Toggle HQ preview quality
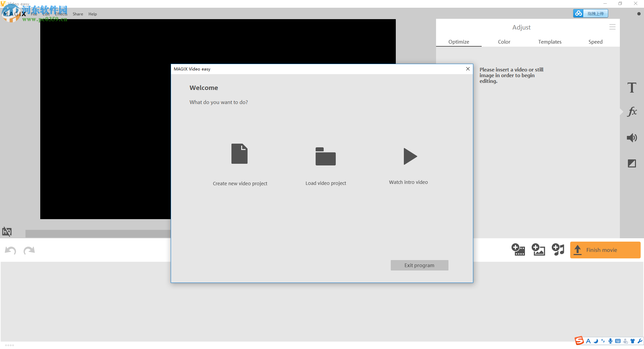644x349 pixels. coord(7,232)
